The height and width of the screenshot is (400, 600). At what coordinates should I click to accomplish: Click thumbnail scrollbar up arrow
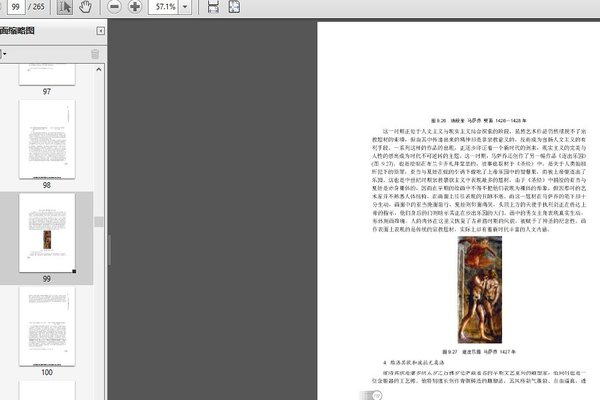[x=99, y=70]
